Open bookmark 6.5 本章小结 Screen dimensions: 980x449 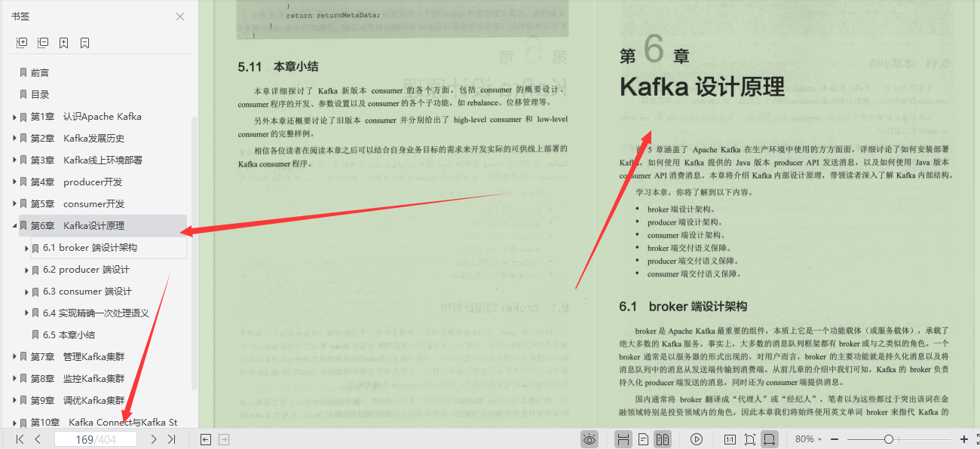pos(69,335)
